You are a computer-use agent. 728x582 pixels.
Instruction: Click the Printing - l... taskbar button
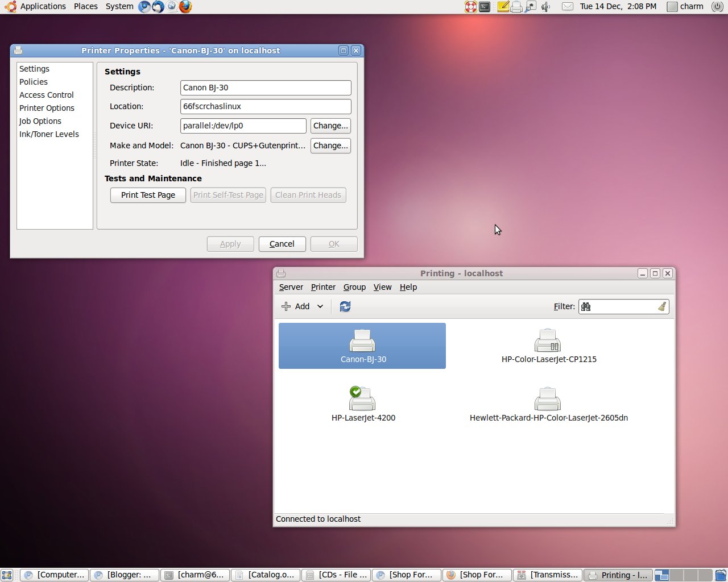tap(619, 575)
